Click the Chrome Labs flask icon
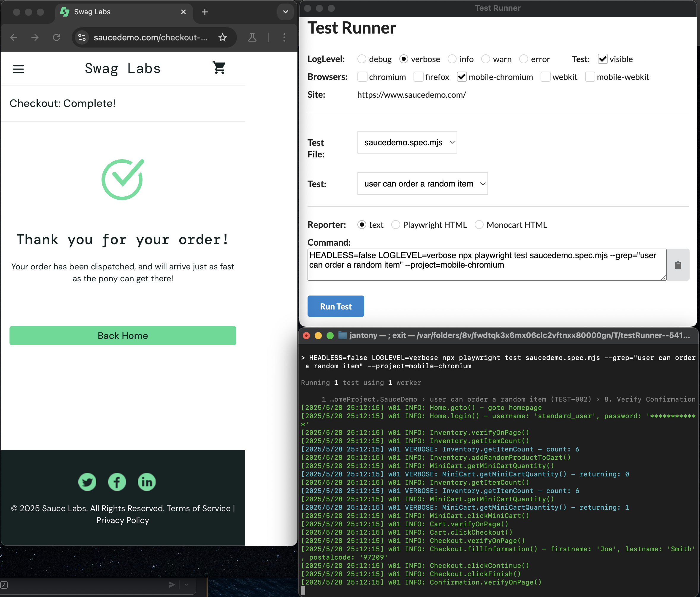This screenshot has width=700, height=597. point(252,37)
